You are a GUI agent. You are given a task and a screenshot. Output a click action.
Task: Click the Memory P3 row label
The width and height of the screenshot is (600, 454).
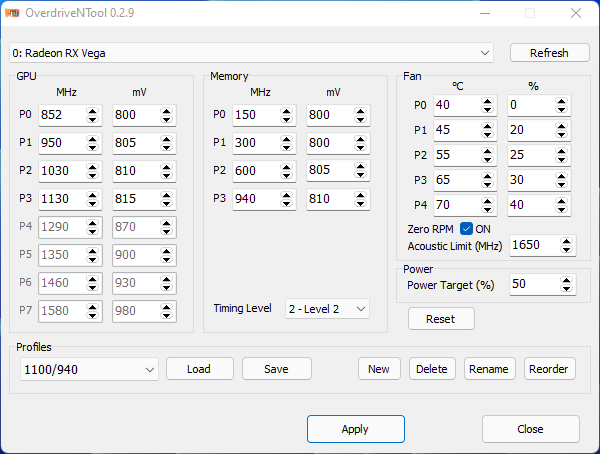pos(220,198)
